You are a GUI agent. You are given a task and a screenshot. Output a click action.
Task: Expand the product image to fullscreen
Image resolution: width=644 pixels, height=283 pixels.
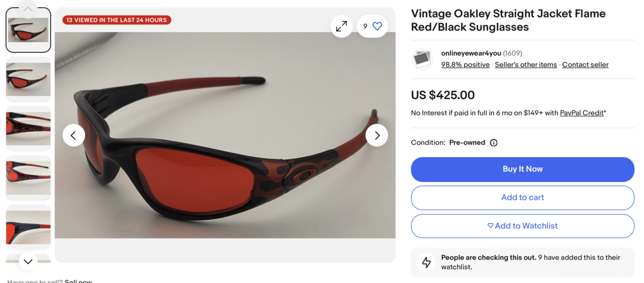click(341, 26)
